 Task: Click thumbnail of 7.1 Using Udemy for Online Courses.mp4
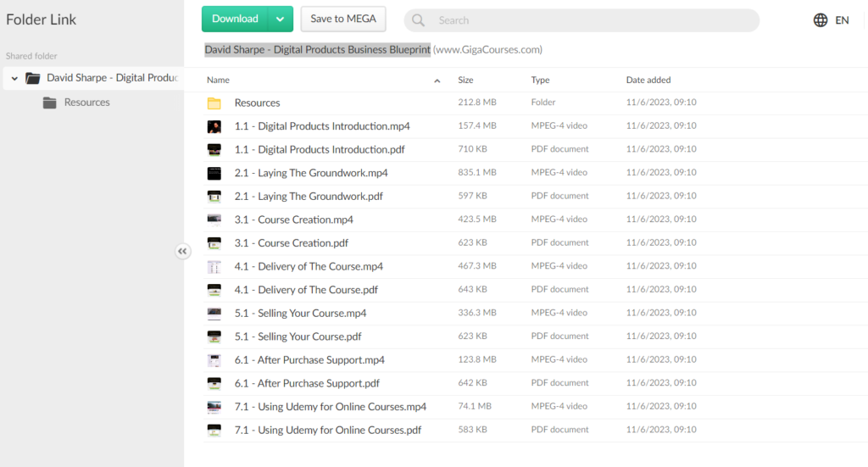(214, 407)
